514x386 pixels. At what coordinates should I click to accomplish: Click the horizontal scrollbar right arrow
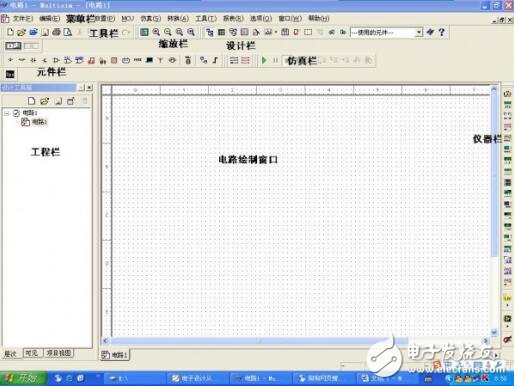pyautogui.click(x=486, y=340)
